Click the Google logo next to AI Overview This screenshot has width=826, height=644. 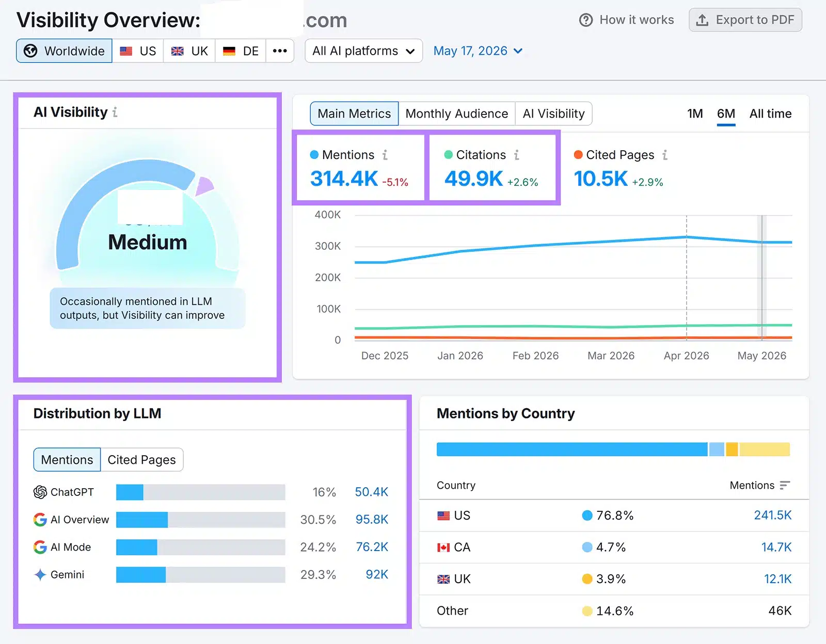(40, 520)
